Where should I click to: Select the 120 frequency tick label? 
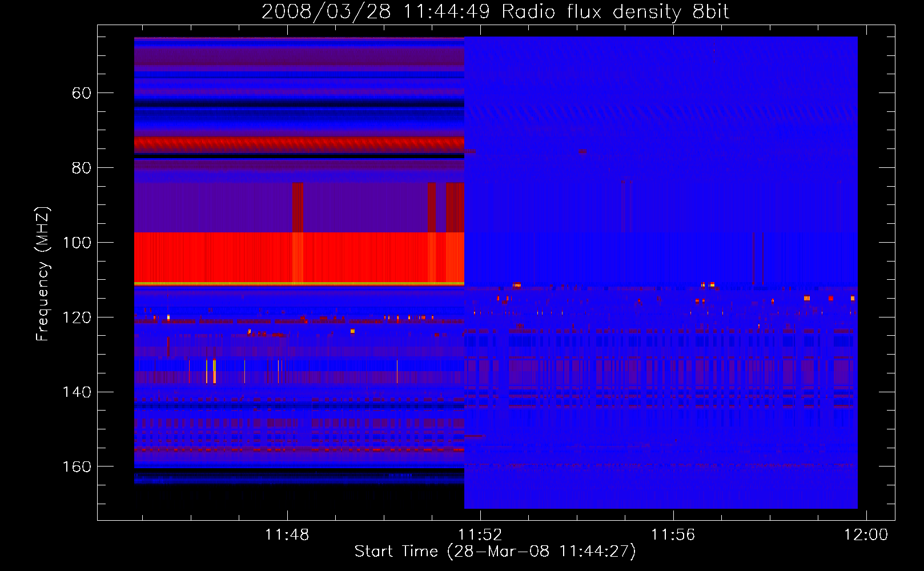coord(77,317)
